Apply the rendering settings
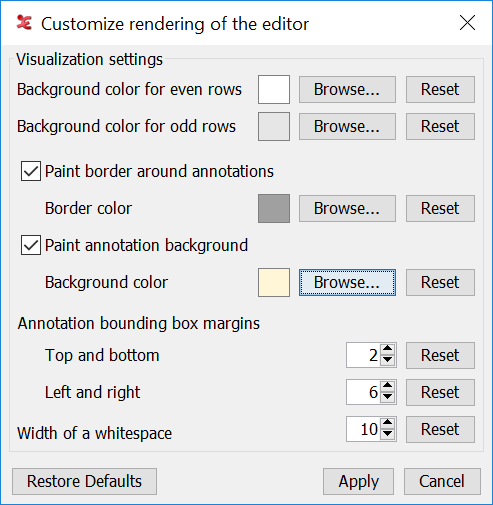493x505 pixels. pos(358,482)
